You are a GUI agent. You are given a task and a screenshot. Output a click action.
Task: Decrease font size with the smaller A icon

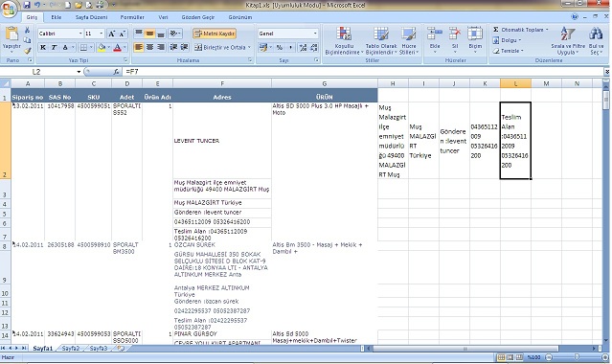(123, 34)
